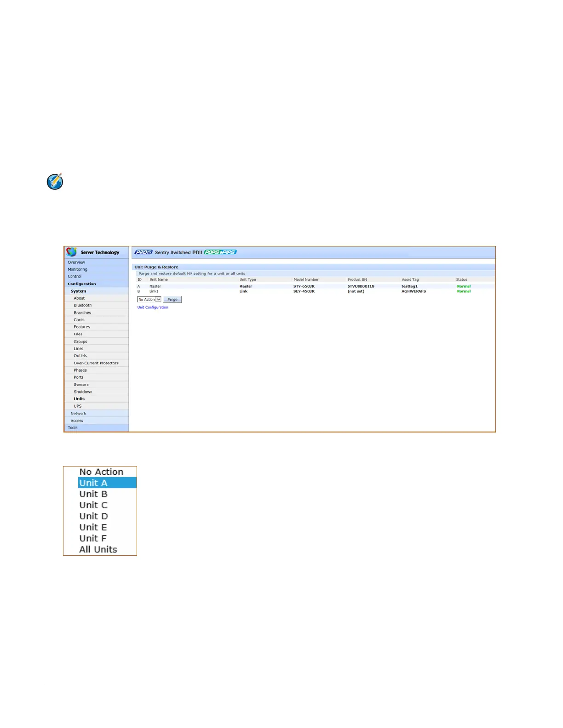563x728 pixels.
Task: Click the POPS PIPS badge in header
Action: (220, 252)
